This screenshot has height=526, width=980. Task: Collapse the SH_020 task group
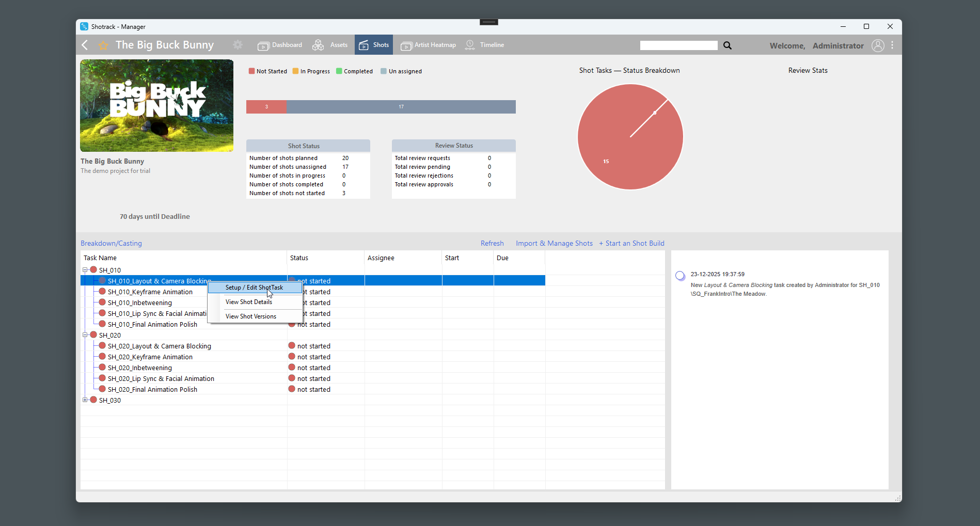pyautogui.click(x=85, y=334)
